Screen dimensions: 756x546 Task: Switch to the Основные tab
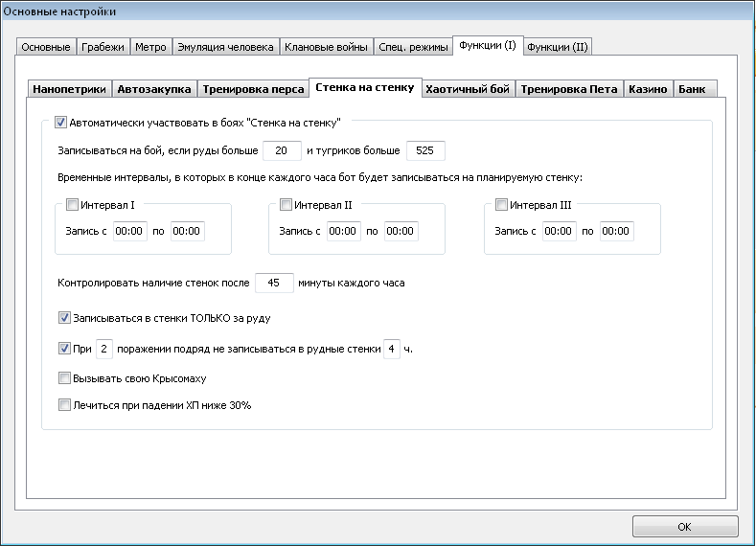coord(46,47)
